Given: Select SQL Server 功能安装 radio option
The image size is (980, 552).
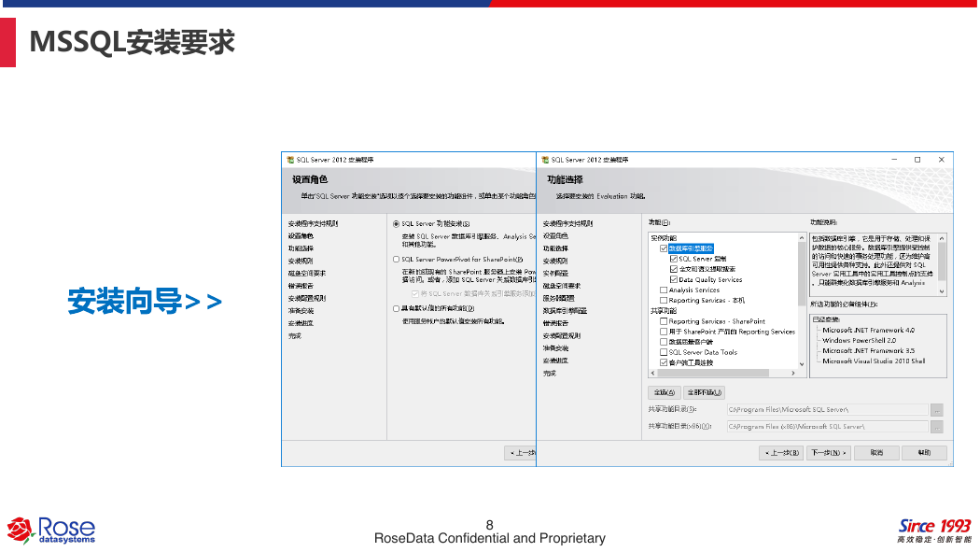Looking at the screenshot, I should click(397, 224).
